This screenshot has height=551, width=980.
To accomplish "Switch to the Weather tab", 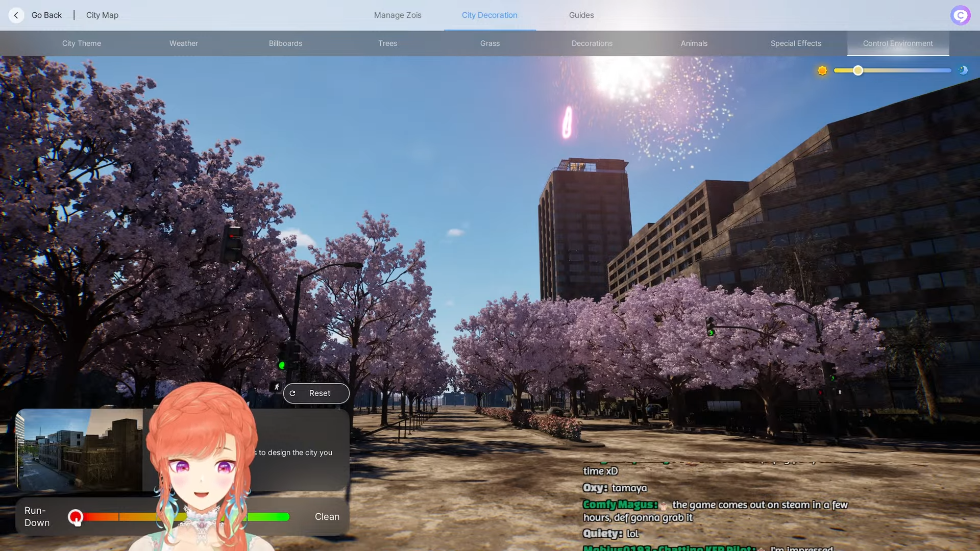I will click(184, 43).
